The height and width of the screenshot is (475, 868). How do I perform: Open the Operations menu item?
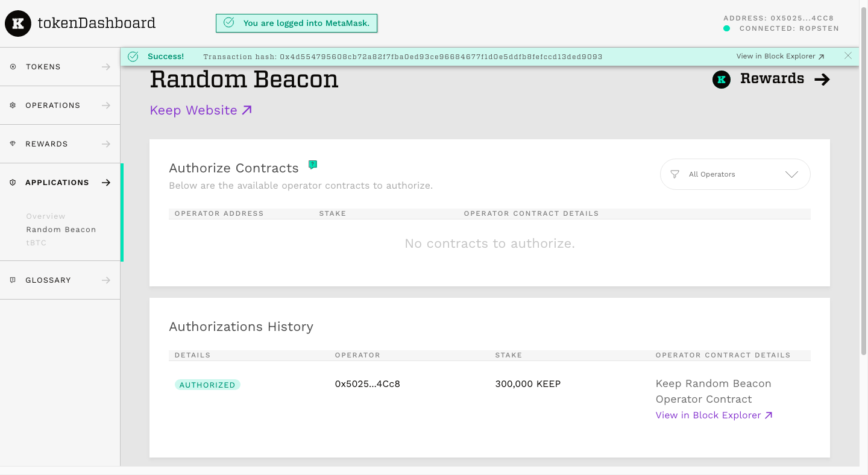coord(60,105)
